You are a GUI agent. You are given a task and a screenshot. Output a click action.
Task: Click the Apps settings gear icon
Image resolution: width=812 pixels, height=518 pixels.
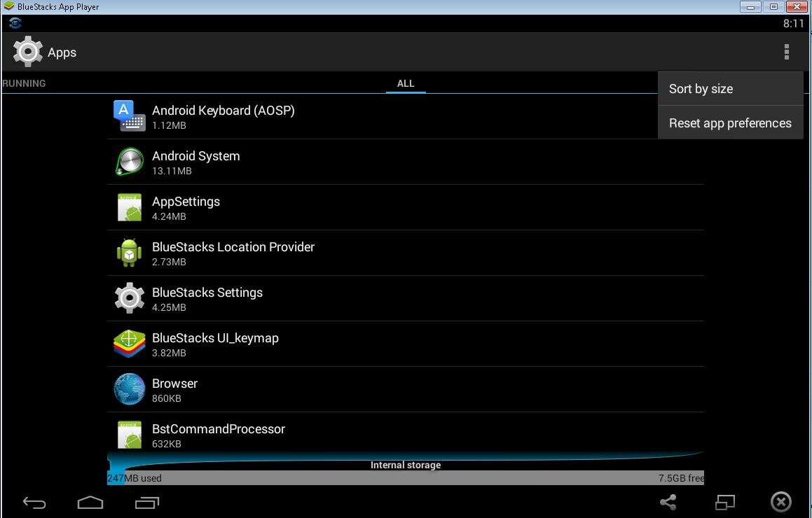(x=27, y=51)
